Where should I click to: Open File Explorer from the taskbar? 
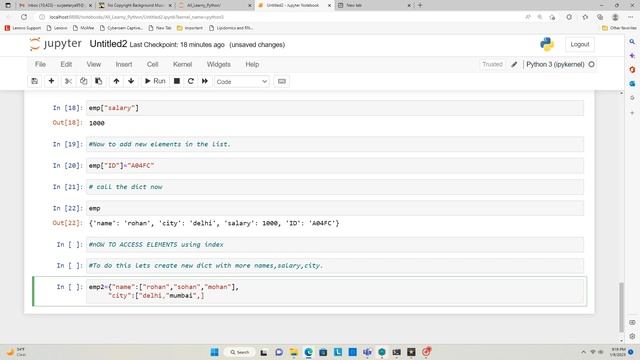(x=293, y=352)
